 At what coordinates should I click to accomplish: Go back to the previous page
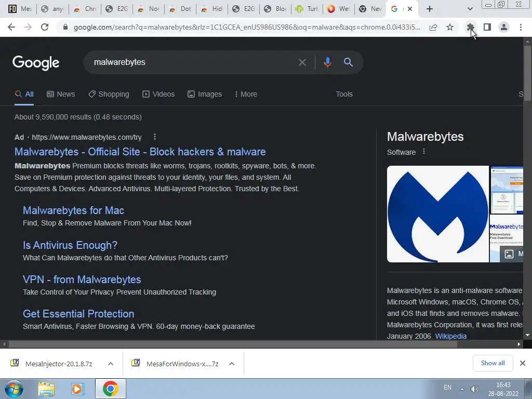[x=11, y=27]
